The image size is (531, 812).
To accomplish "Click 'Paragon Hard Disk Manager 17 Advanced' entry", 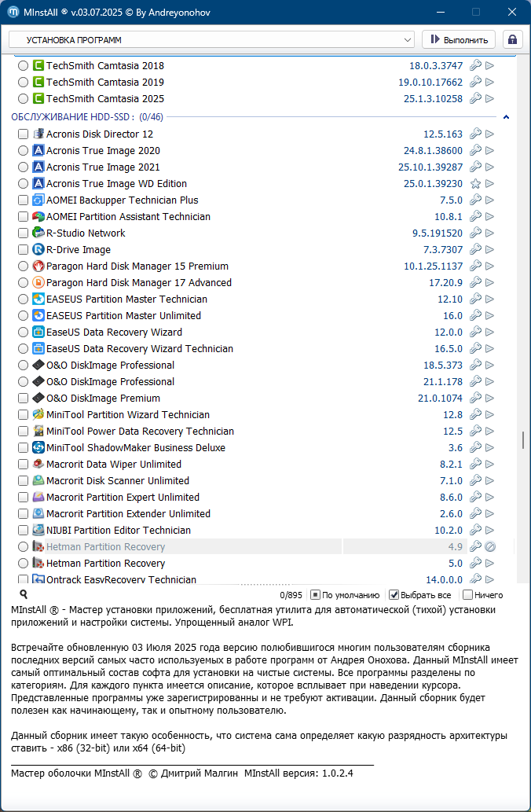I will (x=139, y=283).
